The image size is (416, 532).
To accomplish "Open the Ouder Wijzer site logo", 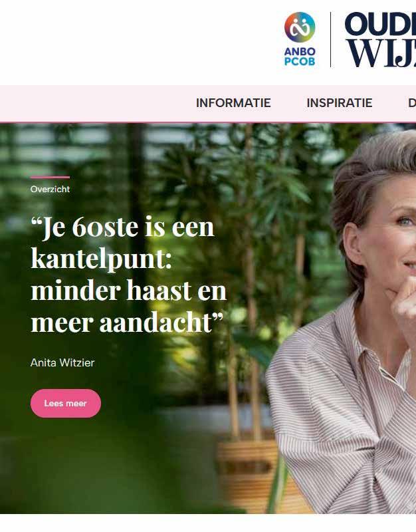I will (x=380, y=39).
